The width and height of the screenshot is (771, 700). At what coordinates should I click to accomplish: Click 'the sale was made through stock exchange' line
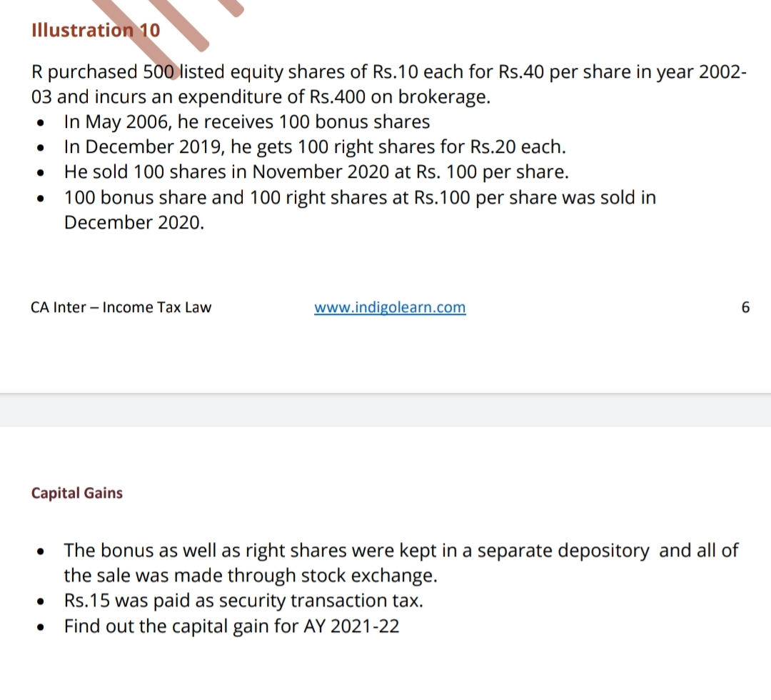(250, 576)
